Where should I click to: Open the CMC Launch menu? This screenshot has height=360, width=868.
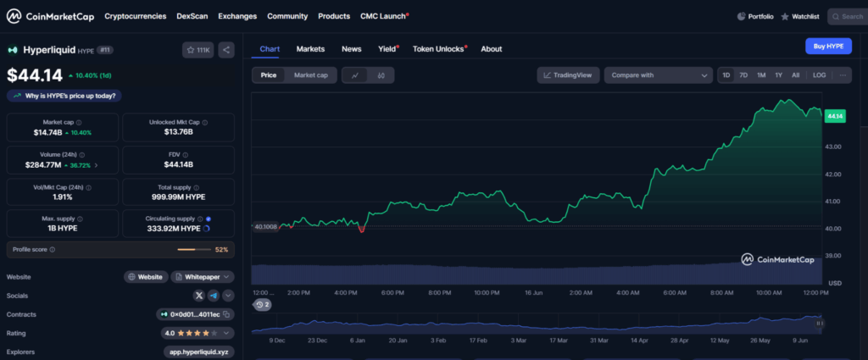pos(384,16)
